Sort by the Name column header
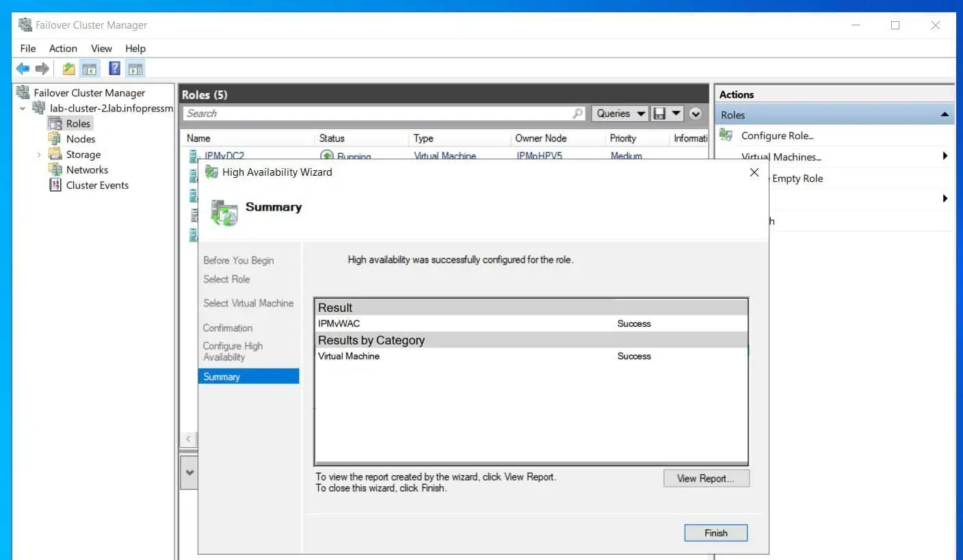The height and width of the screenshot is (560, 963). click(x=248, y=138)
